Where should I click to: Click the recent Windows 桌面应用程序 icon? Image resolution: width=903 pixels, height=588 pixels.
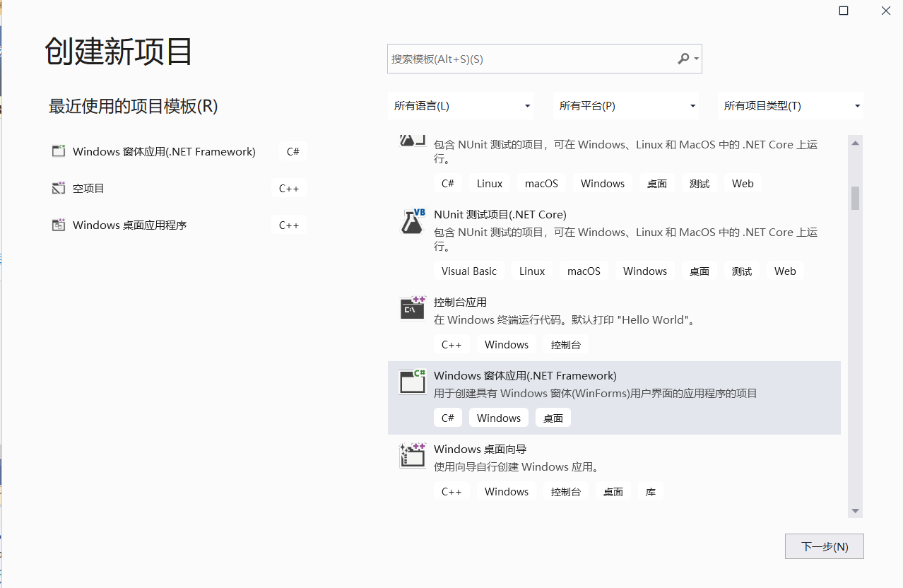[x=58, y=225]
